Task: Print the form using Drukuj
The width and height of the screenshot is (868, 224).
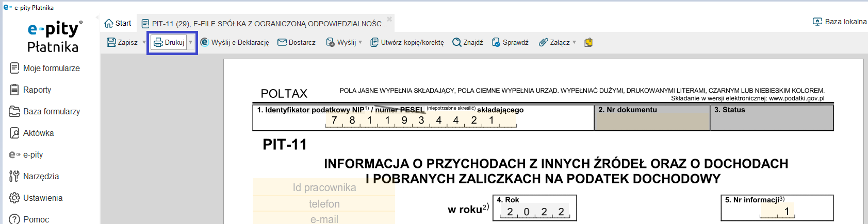Action: click(169, 42)
